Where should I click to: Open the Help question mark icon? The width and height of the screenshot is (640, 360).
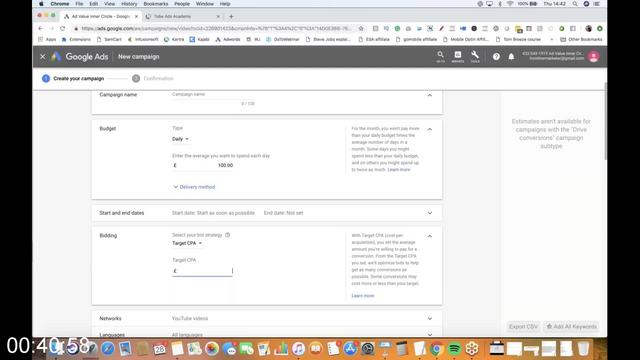click(x=496, y=57)
